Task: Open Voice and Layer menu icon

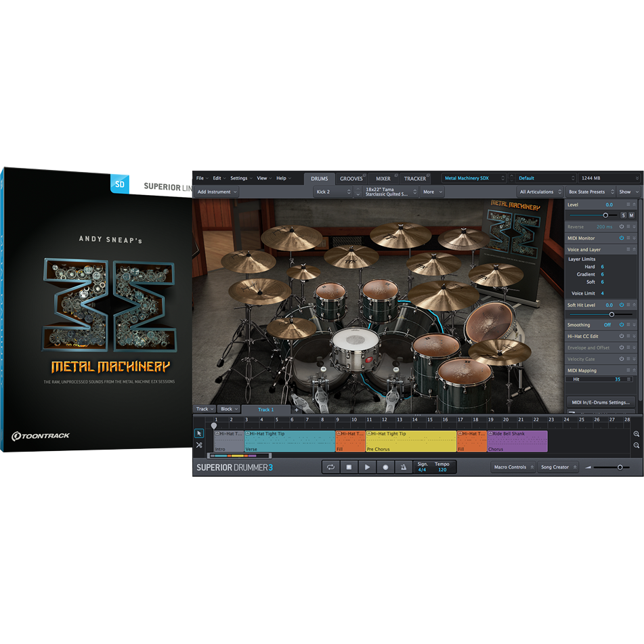Action: click(x=628, y=249)
